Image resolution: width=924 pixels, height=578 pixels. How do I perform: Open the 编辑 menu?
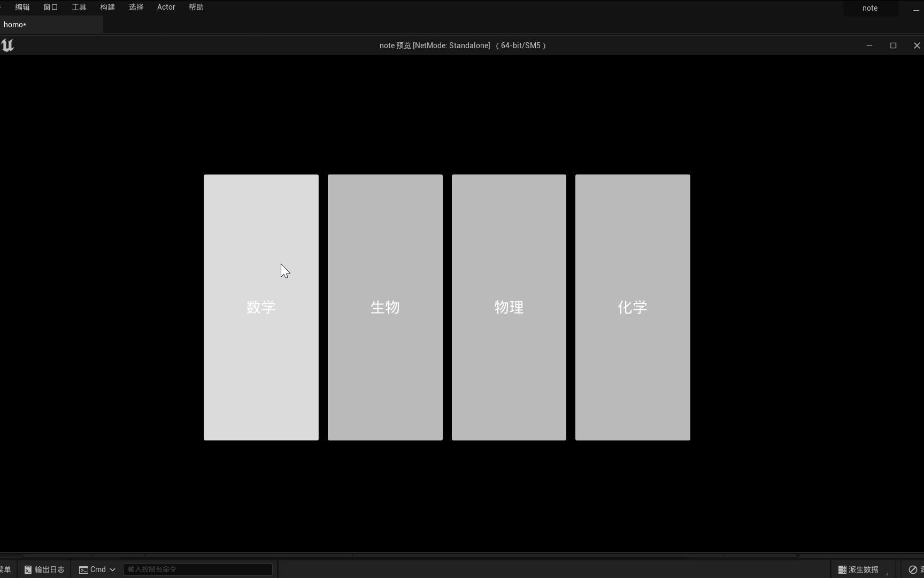[23, 7]
